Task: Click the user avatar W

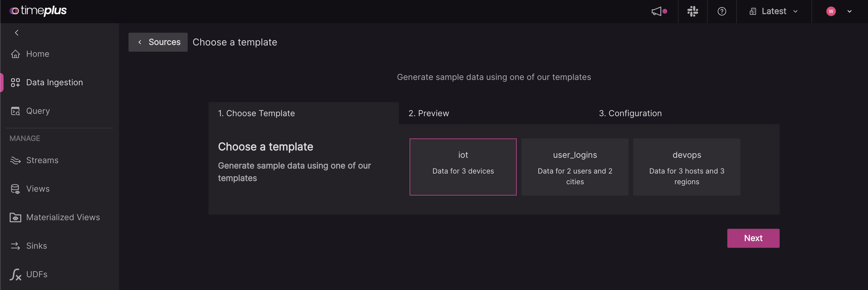Action: click(x=831, y=11)
